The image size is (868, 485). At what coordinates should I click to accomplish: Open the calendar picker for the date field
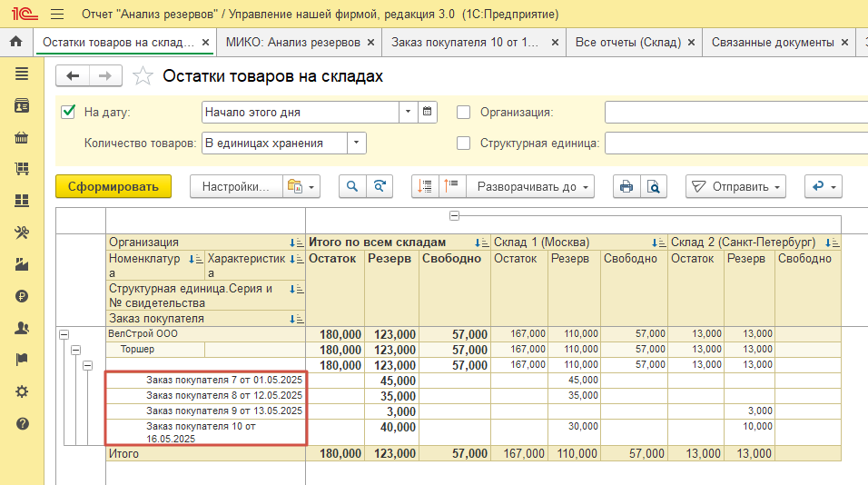428,112
